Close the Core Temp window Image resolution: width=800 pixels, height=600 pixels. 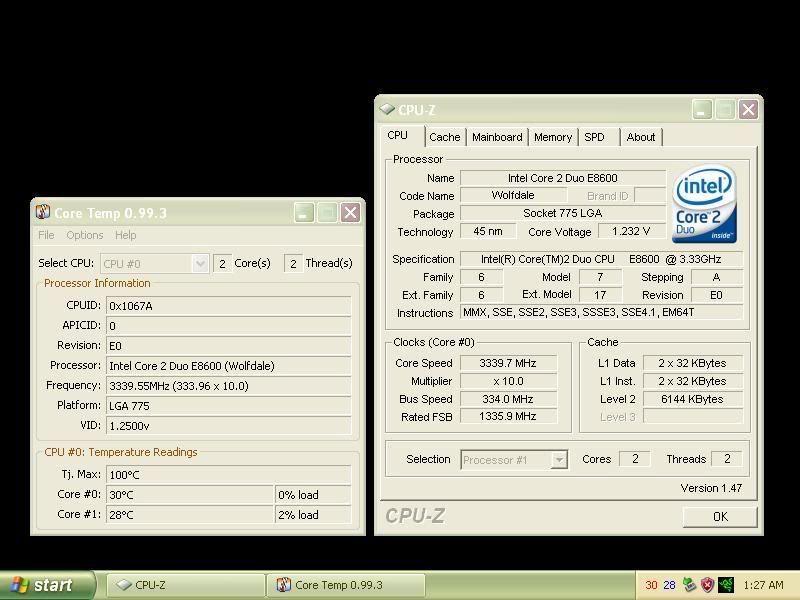351,212
